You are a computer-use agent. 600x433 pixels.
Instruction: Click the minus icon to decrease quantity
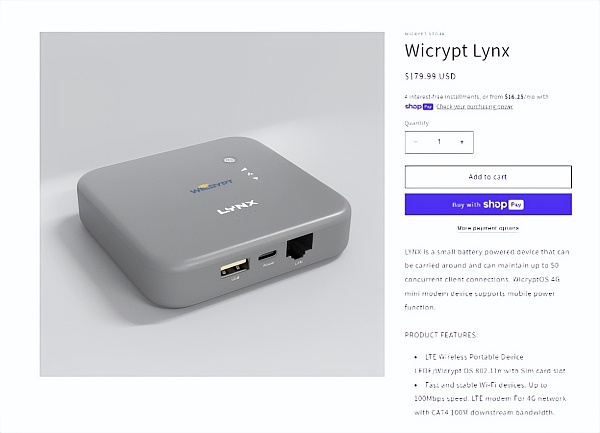point(416,142)
